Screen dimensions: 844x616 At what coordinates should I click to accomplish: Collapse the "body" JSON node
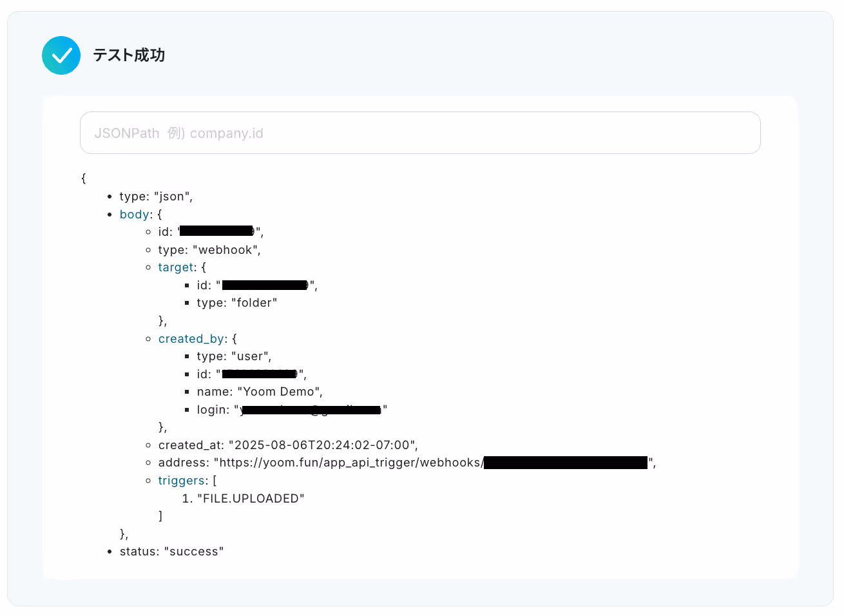135,215
